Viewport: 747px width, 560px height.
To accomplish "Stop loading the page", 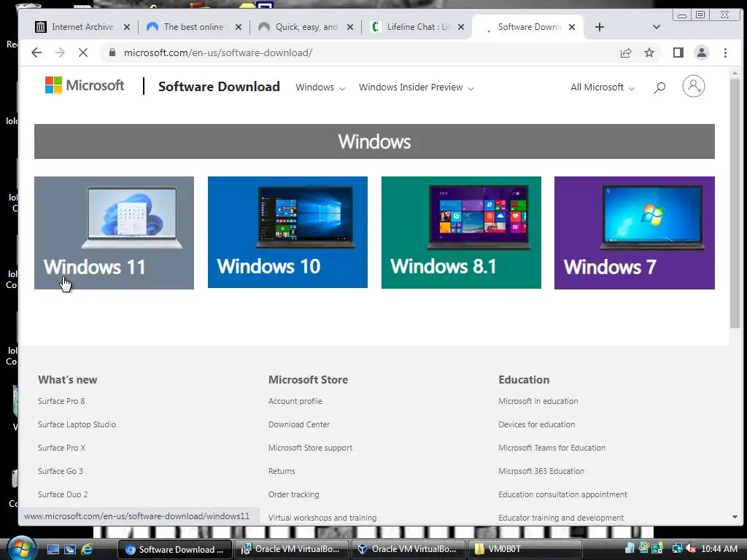I will pyautogui.click(x=83, y=52).
